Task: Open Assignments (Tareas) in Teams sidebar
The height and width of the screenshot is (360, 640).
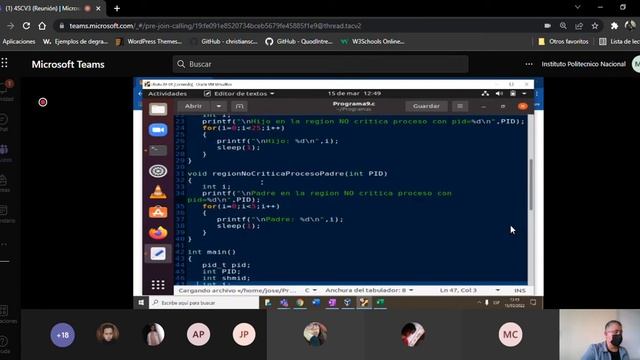Action: click(4, 183)
